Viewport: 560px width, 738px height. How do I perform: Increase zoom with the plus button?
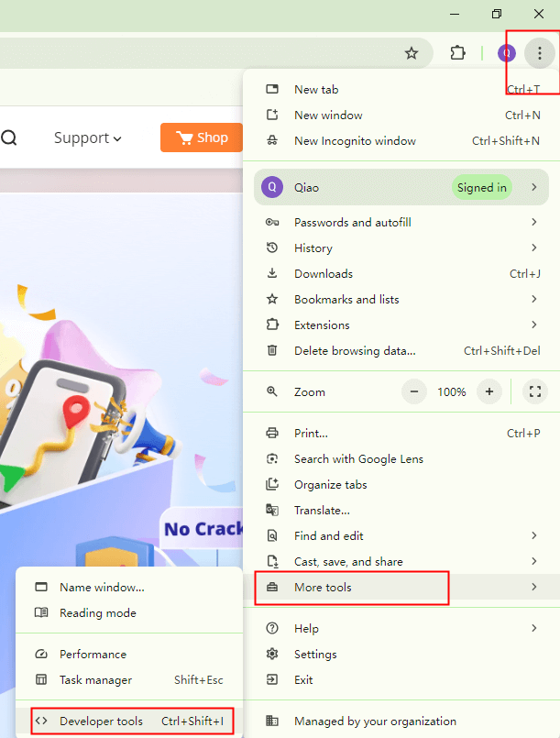click(489, 391)
